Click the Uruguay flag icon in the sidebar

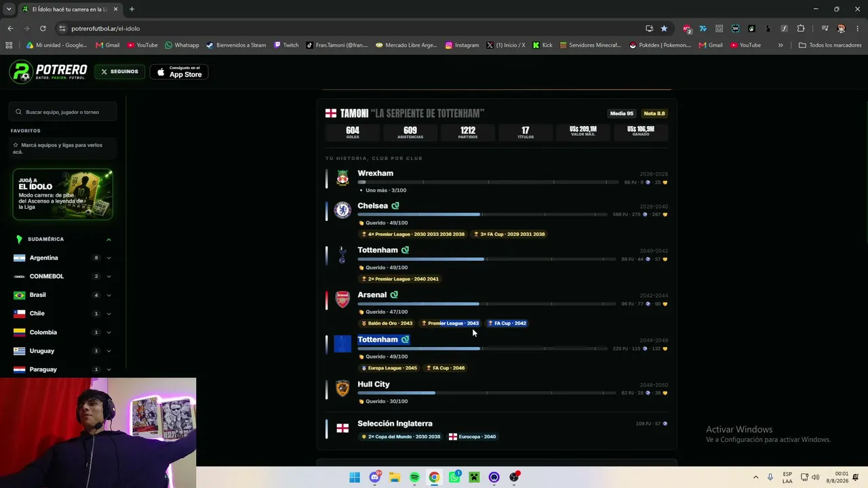19,351
